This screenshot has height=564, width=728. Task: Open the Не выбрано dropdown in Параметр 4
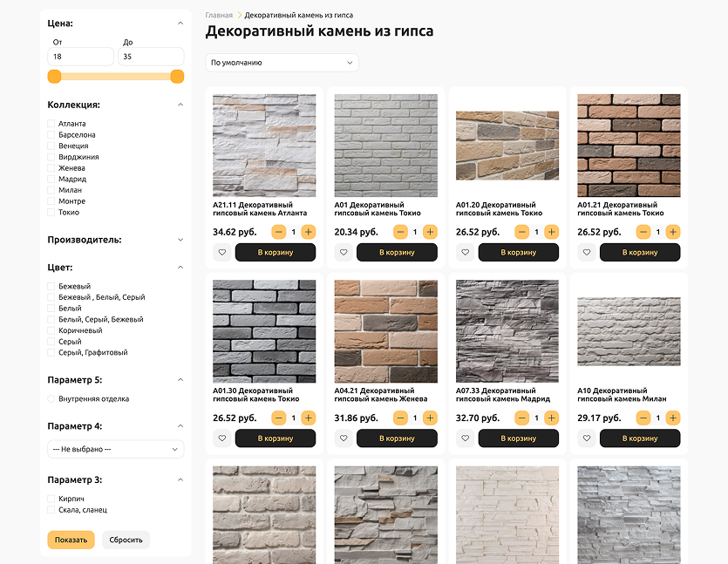pyautogui.click(x=115, y=449)
